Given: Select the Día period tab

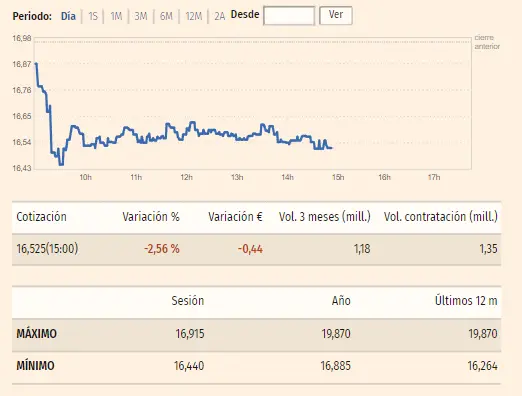Looking at the screenshot, I should click(x=68, y=16).
